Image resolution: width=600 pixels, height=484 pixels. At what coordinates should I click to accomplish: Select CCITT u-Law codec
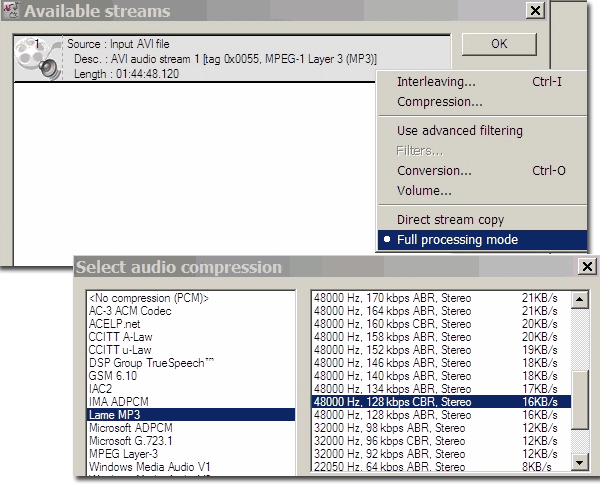click(x=191, y=350)
